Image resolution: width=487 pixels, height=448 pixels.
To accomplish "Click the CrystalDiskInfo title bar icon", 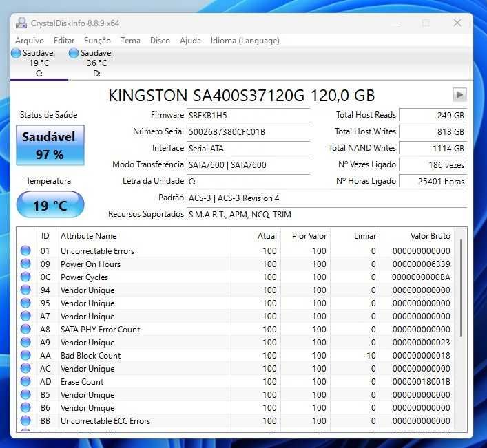I will pos(21,23).
